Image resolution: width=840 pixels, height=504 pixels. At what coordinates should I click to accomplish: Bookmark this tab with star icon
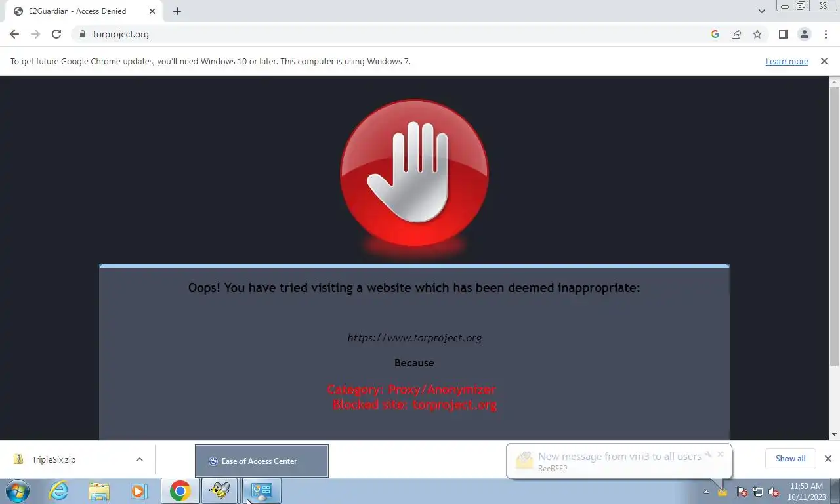tap(757, 34)
